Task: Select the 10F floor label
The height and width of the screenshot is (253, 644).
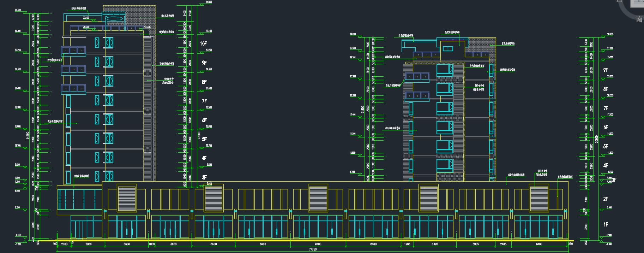Action: 204,43
